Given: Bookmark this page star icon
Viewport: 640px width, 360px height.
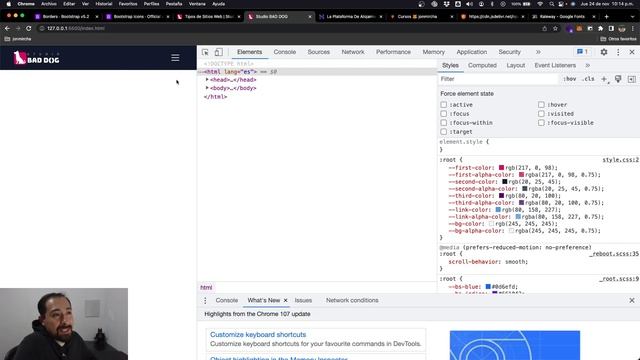Looking at the screenshot, I should 555,29.
